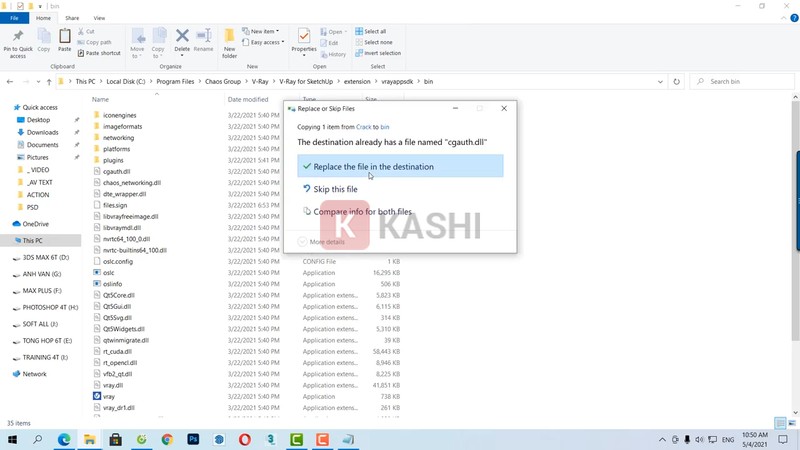The image size is (800, 450).
Task: Select Downloads in Quick access
Action: 43,132
